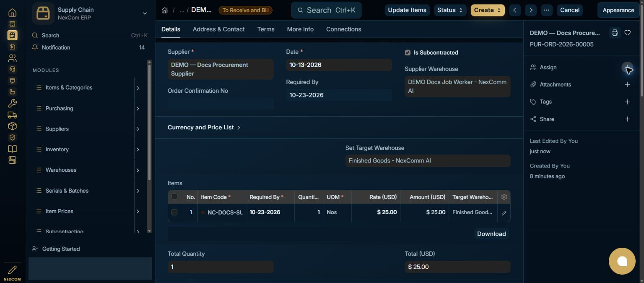Tick the checkbox for item row 1
The image size is (644, 283).
[x=174, y=212]
